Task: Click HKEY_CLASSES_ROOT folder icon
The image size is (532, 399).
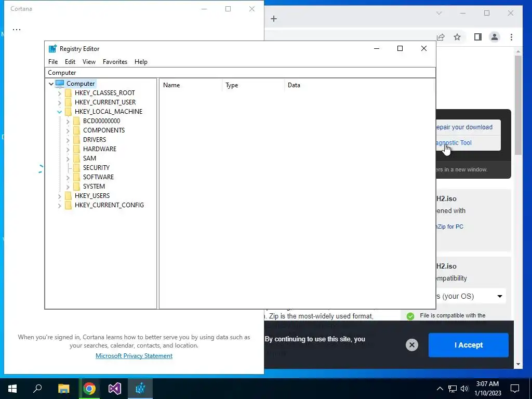Action: (x=68, y=93)
